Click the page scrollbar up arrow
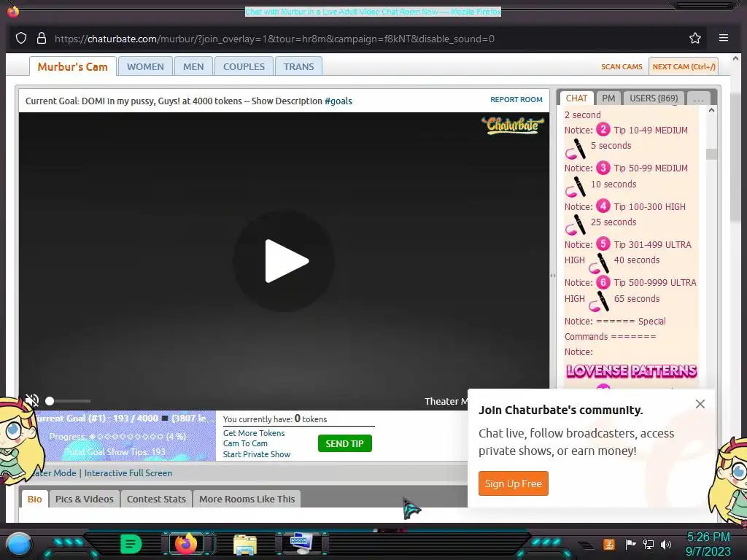 [735, 58]
